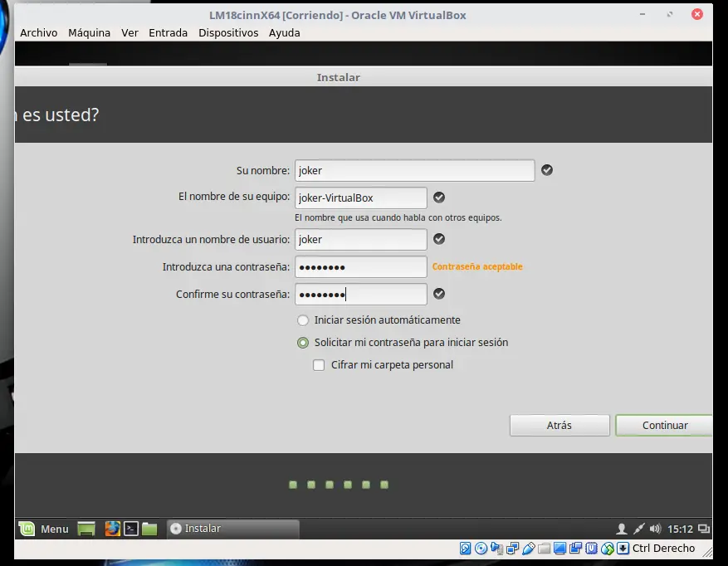The image size is (728, 566).
Task: Click the checkmark next to Su nombre field
Action: coord(547,170)
